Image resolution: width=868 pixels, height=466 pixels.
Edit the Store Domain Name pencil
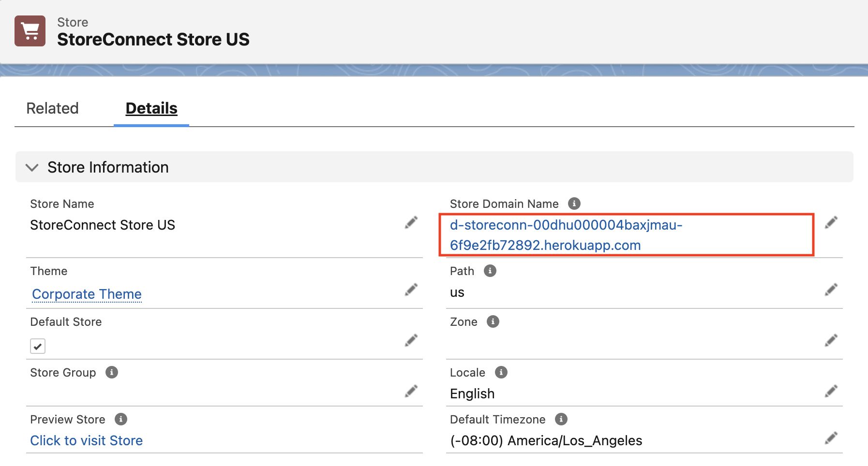[x=831, y=222]
